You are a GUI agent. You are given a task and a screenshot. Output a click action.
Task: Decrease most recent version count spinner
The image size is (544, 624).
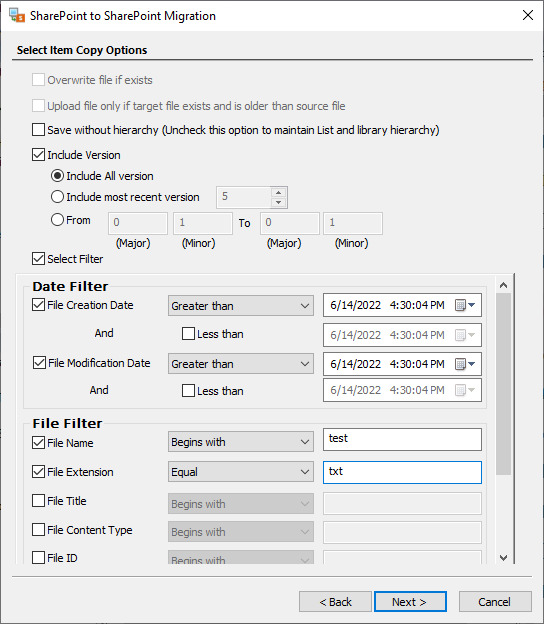point(279,202)
